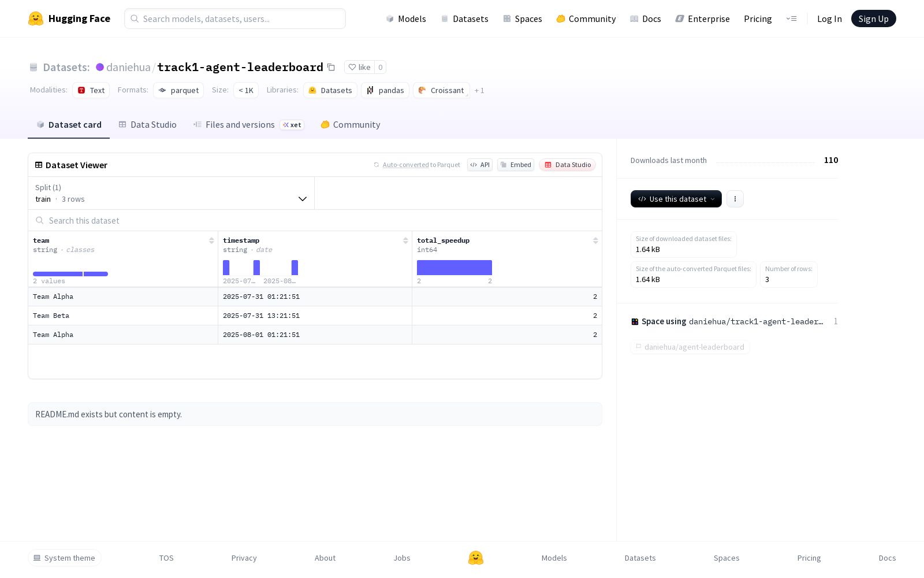Click the total_speedup histogram bar

pos(454,268)
